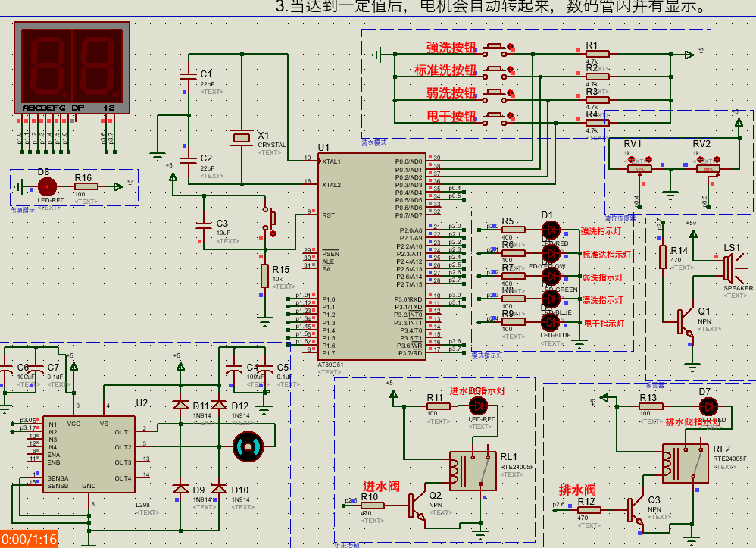The width and height of the screenshot is (756, 548).
Task: Select the X1 crystal oscillator
Action: click(x=242, y=137)
